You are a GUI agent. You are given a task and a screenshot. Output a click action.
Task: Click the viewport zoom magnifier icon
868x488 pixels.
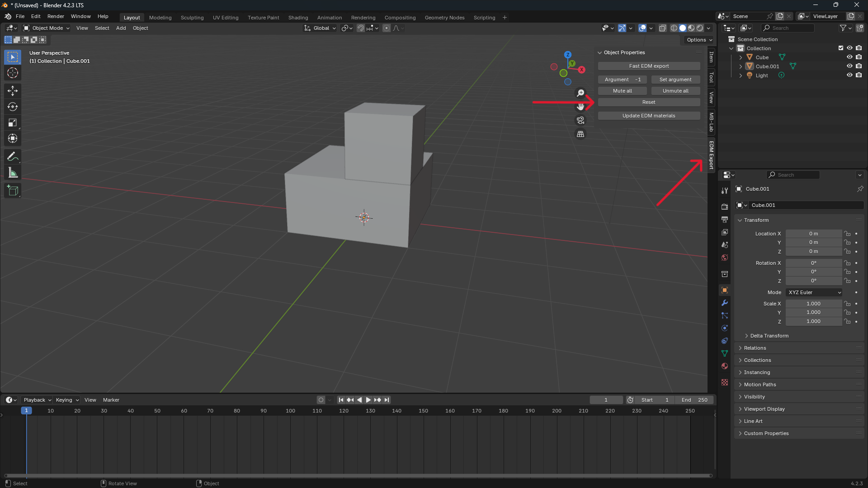580,93
